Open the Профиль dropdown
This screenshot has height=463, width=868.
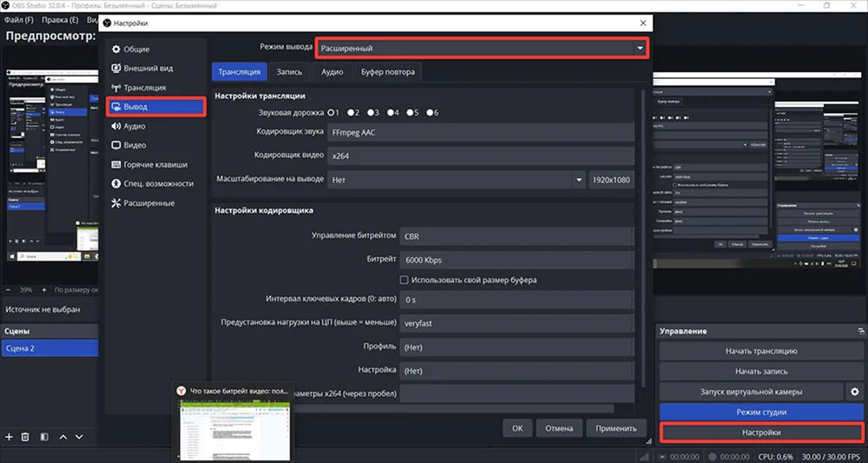pos(516,347)
